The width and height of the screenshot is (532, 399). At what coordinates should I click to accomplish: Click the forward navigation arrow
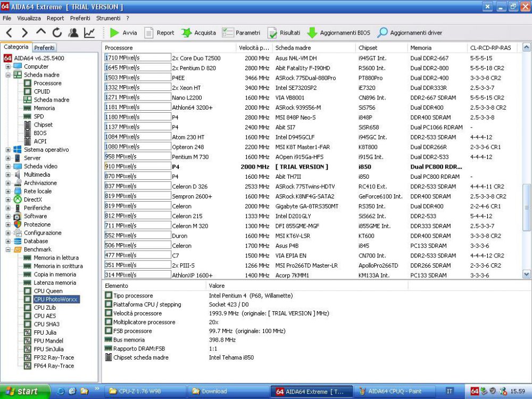(24, 33)
